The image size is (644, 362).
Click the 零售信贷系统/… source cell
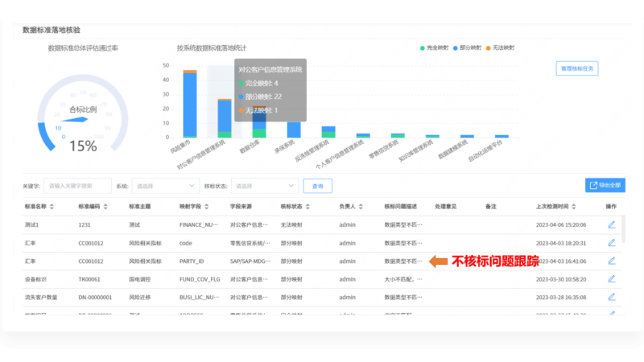point(250,243)
